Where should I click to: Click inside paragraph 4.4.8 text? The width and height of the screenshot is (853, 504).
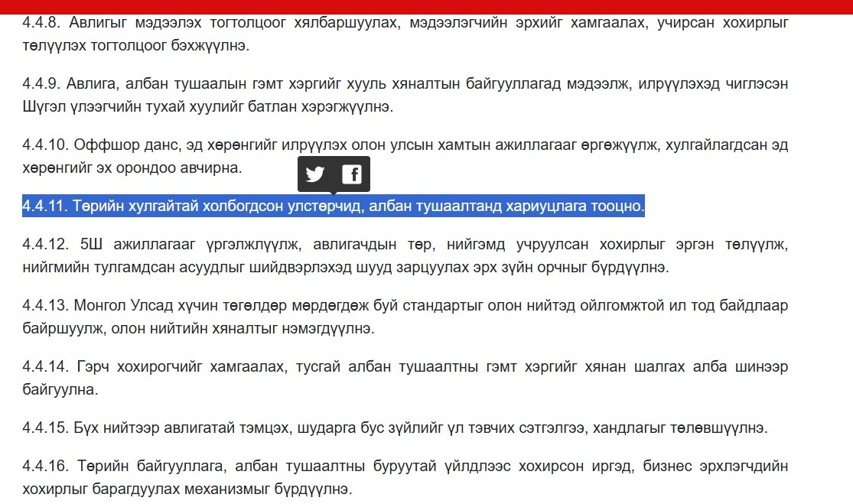(405, 23)
